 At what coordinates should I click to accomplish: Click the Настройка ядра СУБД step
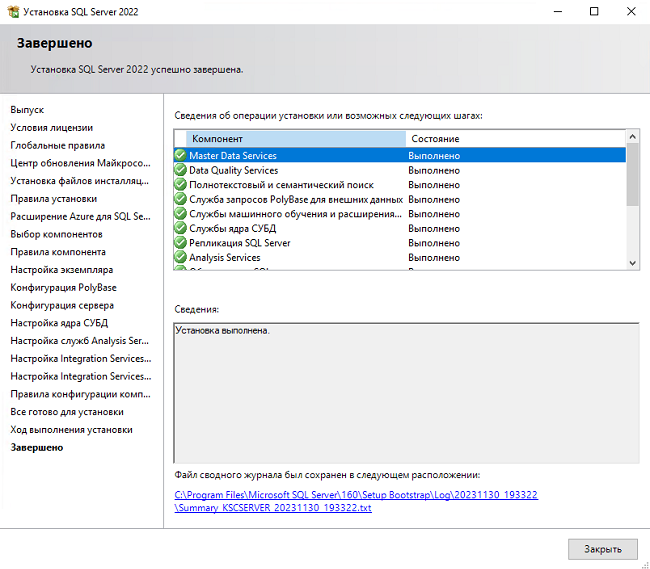pos(59,323)
